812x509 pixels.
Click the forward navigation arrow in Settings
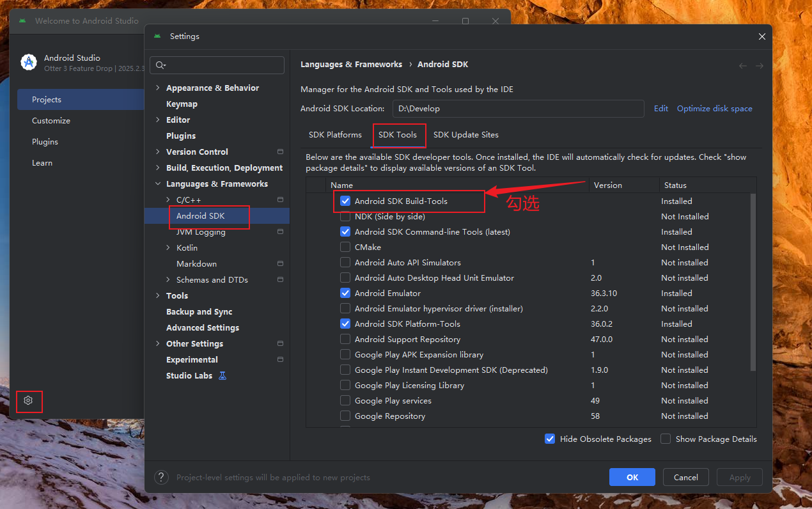760,66
